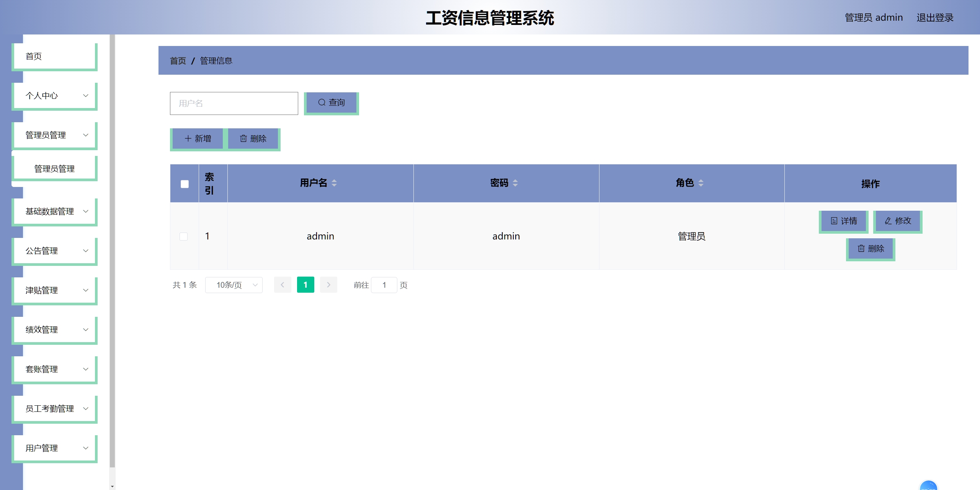Expand the 个人中心 sidebar menu
980x490 pixels.
point(54,96)
